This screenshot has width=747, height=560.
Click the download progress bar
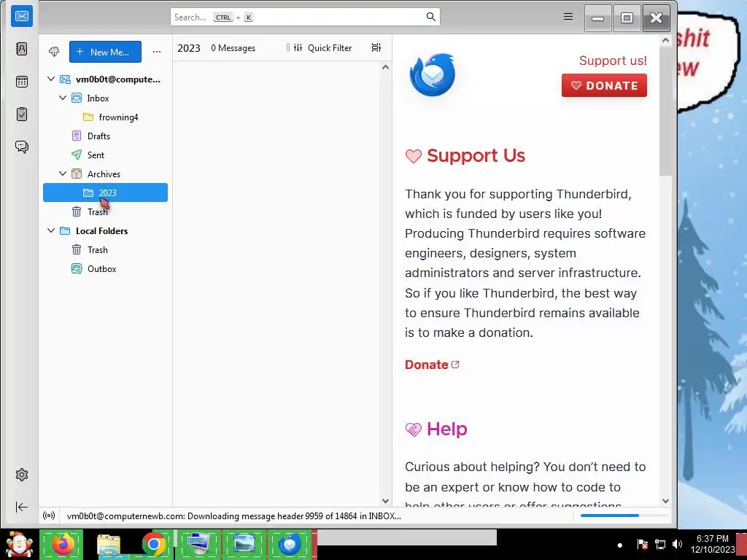click(624, 516)
